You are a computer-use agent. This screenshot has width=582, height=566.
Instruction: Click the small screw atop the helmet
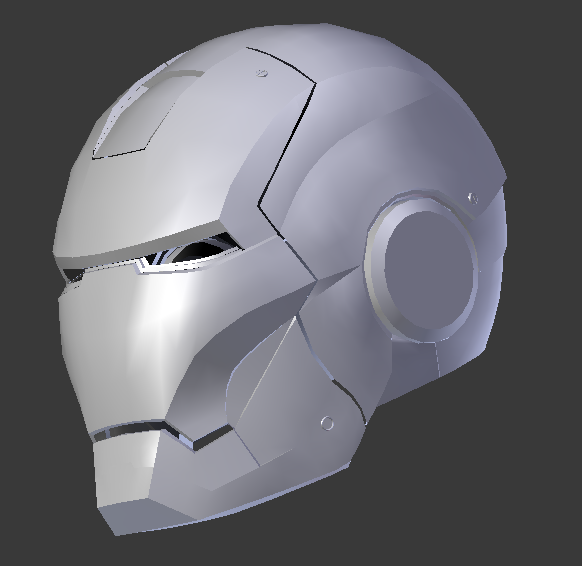coord(262,73)
